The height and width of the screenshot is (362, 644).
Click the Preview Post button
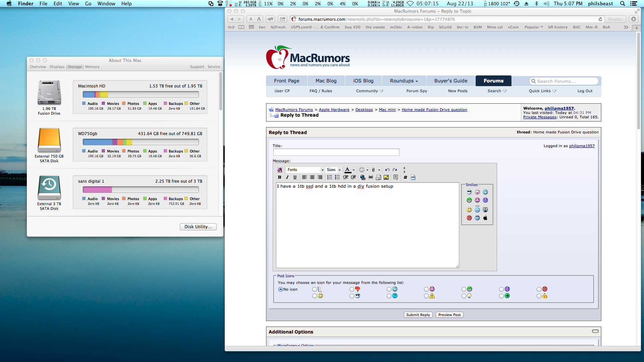(x=449, y=315)
